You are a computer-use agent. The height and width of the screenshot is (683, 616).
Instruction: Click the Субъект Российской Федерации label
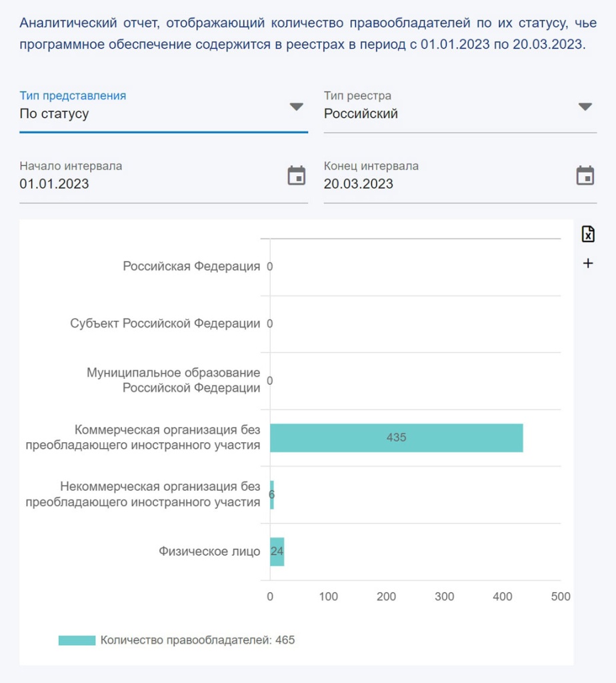(x=165, y=323)
